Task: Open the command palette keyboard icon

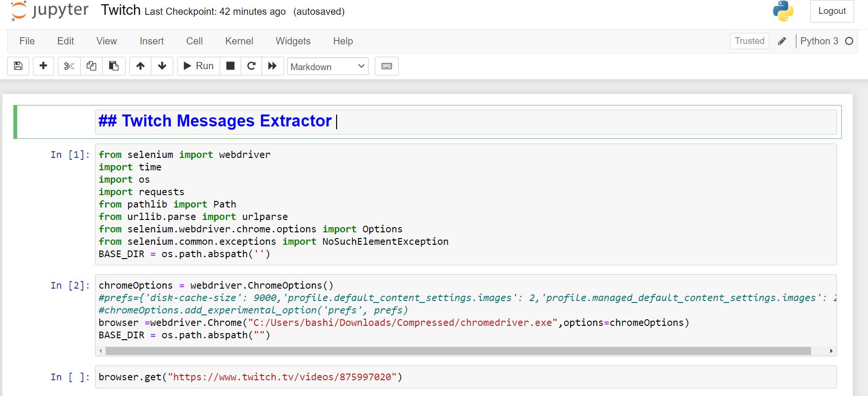Action: click(387, 66)
